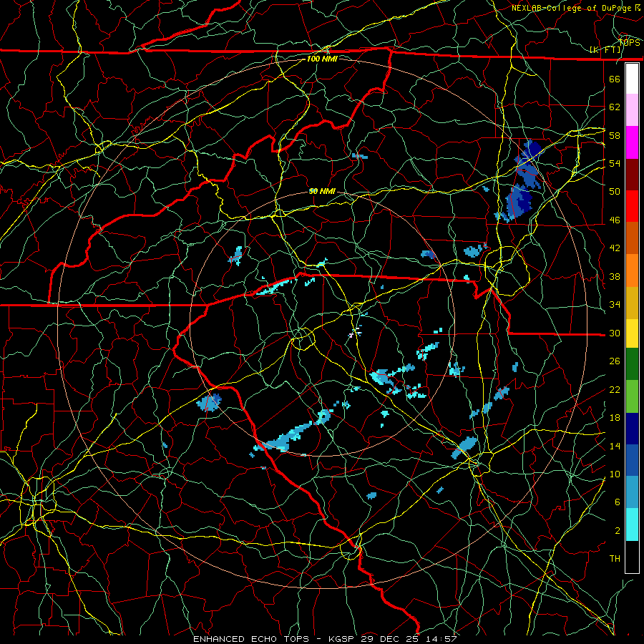
Task: Click the legend value "34"
Action: pos(615,305)
